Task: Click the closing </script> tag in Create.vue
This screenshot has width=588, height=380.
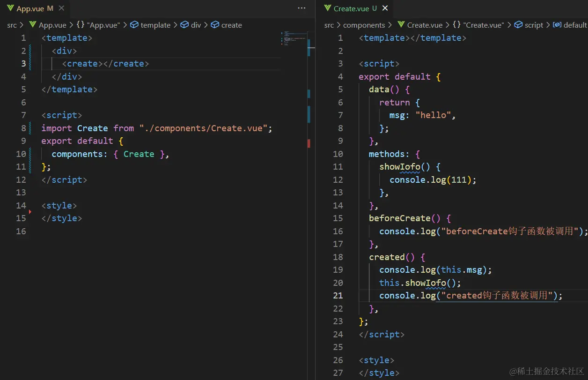Action: (382, 334)
